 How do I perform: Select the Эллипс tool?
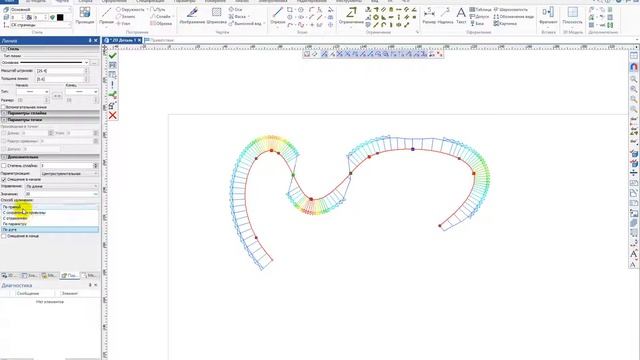pos(126,16)
